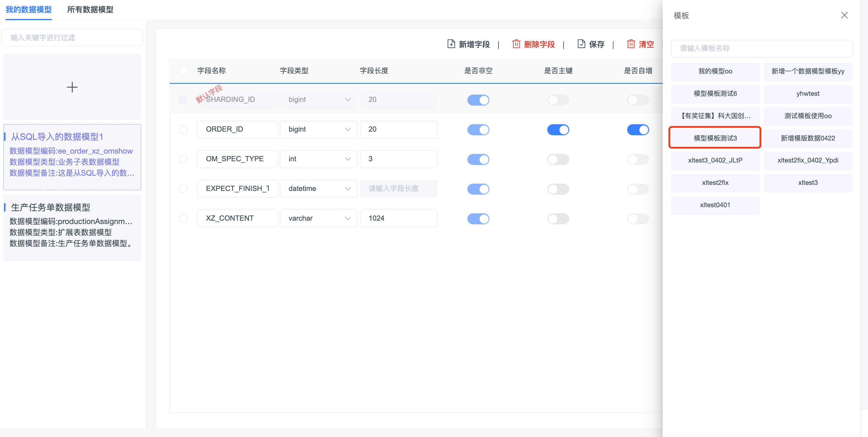The width and height of the screenshot is (868, 437).
Task: Click the 清空 trash icon
Action: pyautogui.click(x=631, y=44)
